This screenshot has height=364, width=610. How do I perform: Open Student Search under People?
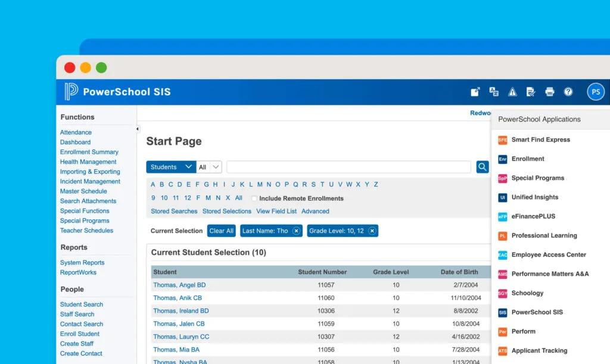[x=81, y=304]
